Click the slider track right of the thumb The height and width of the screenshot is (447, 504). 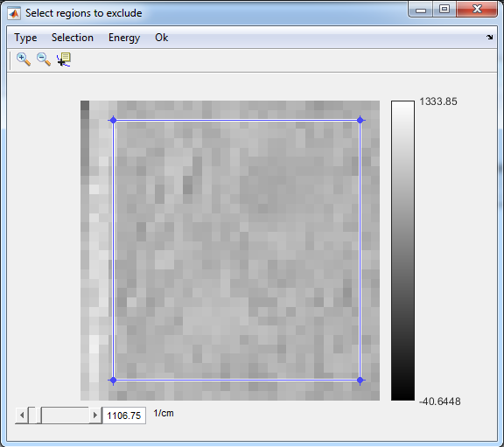pyautogui.click(x=65, y=416)
